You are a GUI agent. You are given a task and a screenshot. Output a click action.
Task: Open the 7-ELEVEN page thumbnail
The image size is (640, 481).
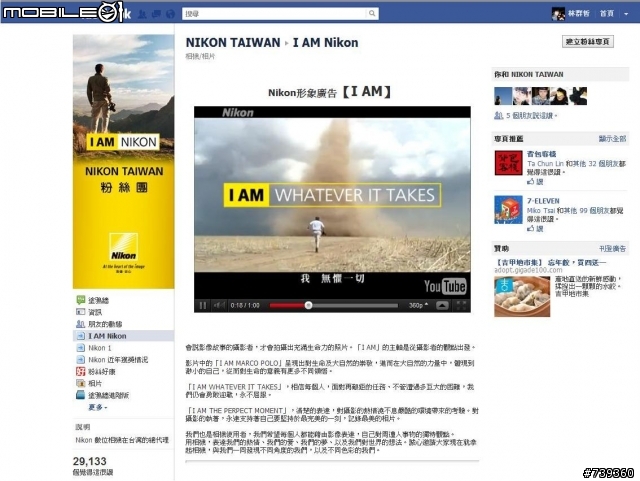coord(508,209)
